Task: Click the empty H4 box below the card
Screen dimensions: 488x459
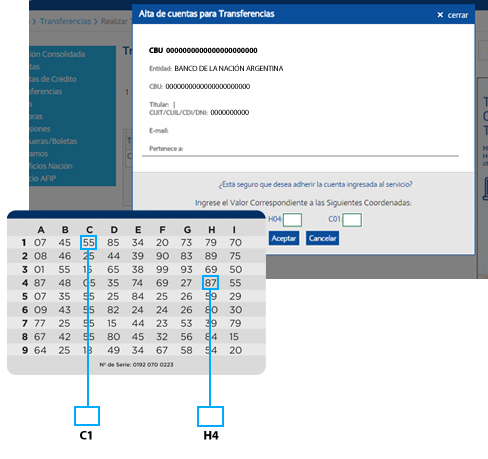Action: click(210, 416)
